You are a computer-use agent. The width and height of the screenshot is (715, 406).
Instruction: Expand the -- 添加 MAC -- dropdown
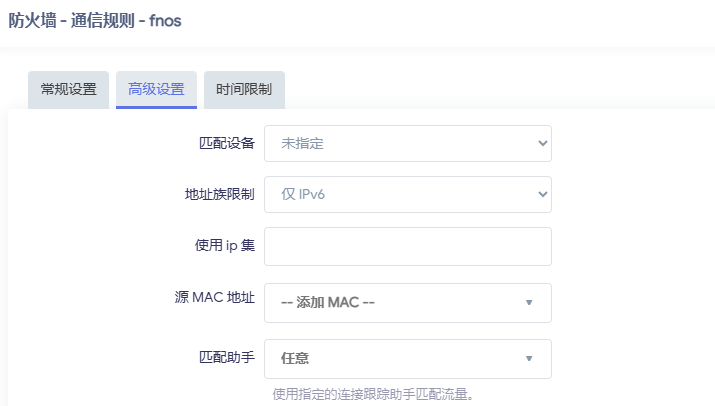point(400,302)
